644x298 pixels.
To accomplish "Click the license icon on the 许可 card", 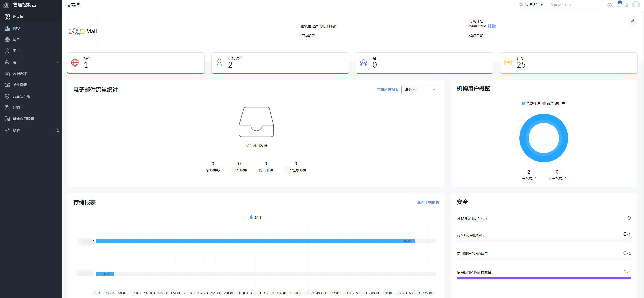I will 508,62.
